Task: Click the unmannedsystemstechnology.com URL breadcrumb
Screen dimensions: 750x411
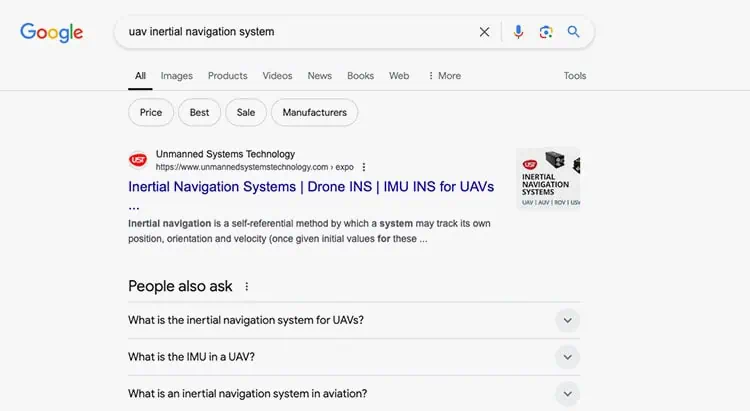Action: click(254, 167)
